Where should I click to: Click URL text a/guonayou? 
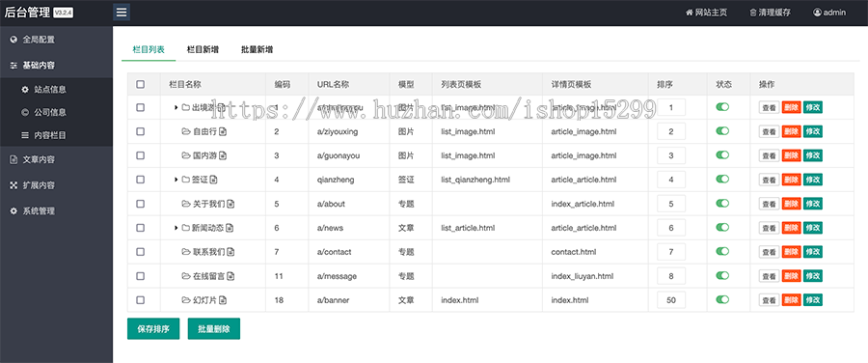[339, 155]
